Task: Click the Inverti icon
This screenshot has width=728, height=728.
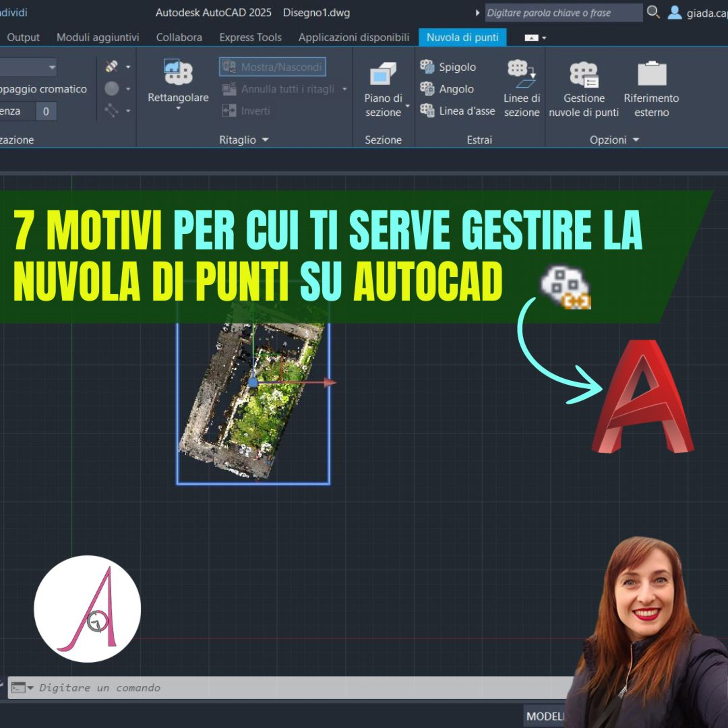Action: pos(229,111)
